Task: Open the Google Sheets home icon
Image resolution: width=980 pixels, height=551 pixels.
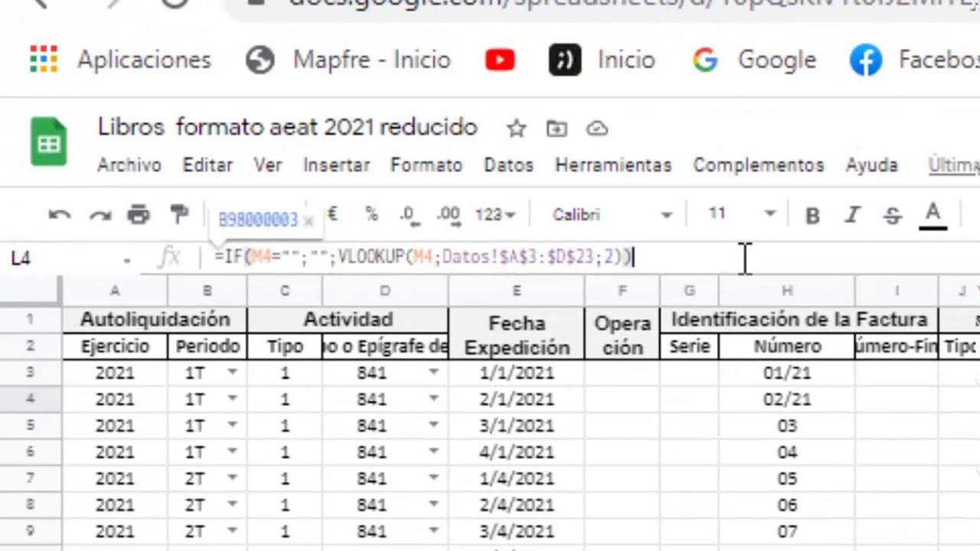Action: click(49, 142)
